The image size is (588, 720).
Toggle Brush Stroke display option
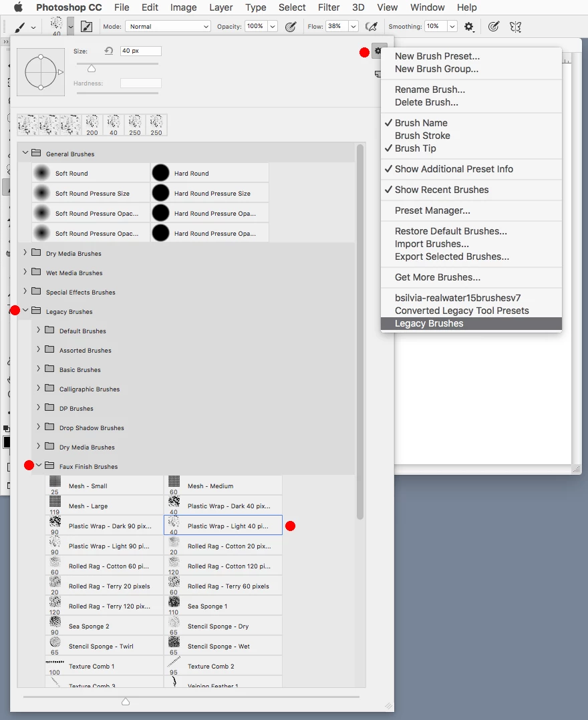coord(471,136)
